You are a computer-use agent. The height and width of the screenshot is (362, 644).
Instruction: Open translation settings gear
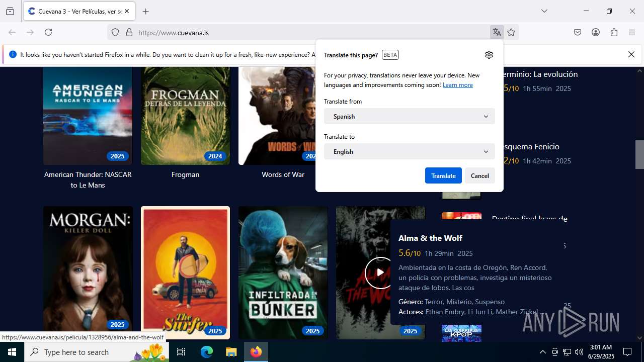pyautogui.click(x=489, y=55)
